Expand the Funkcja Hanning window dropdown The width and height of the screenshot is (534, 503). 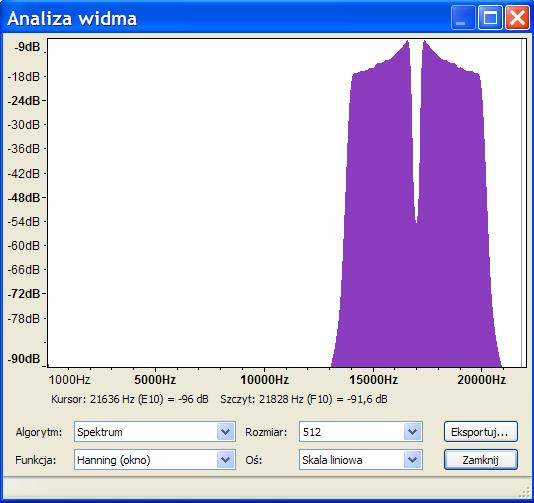225,460
